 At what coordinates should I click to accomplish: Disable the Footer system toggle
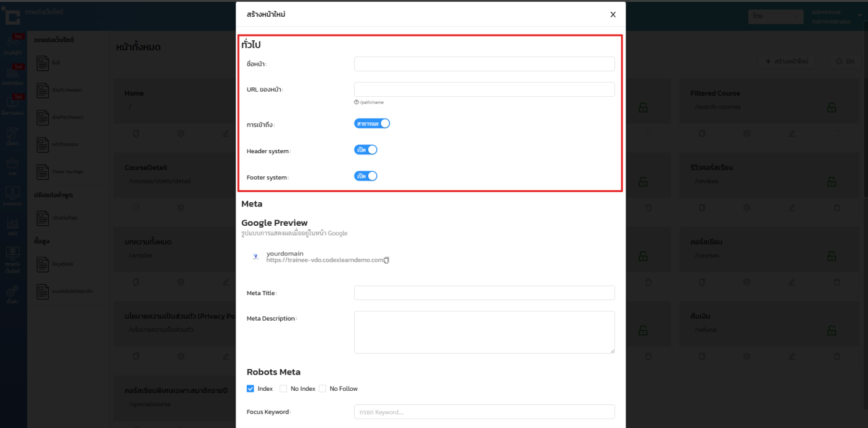(x=366, y=176)
